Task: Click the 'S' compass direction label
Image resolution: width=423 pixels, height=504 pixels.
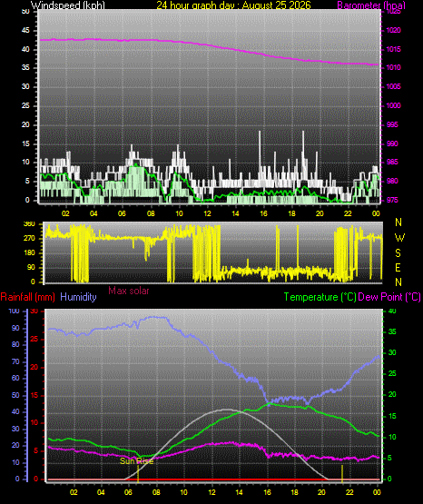Action: 398,253
